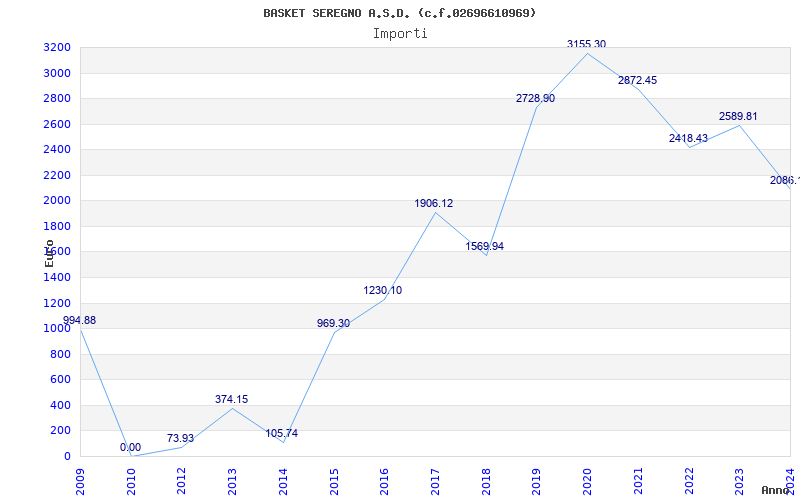Select the x-axis year 2013
The image size is (800, 500).
point(232,482)
